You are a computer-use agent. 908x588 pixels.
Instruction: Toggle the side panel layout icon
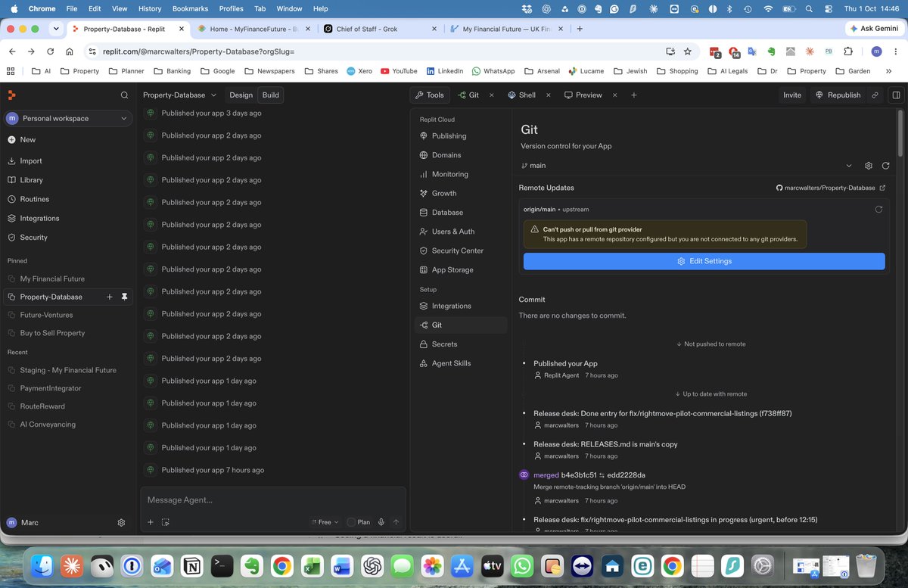tap(896, 95)
